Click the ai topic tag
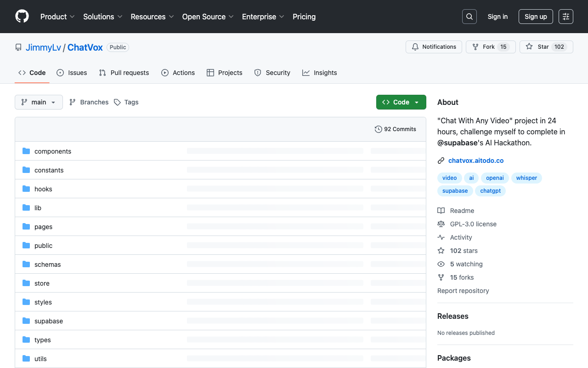The width and height of the screenshot is (588, 368). tap(471, 178)
